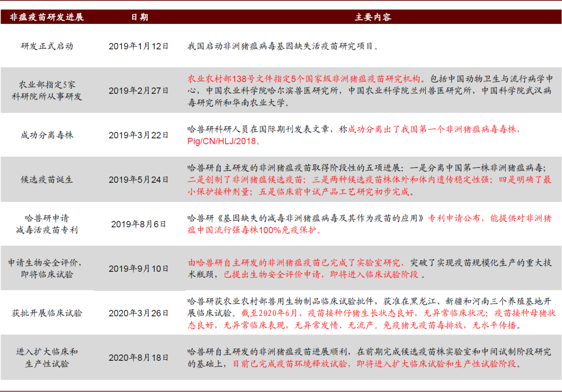The width and height of the screenshot is (562, 392).
Task: Click red text '目前已完成疫苗环境释放试验'
Action: pyautogui.click(x=290, y=364)
